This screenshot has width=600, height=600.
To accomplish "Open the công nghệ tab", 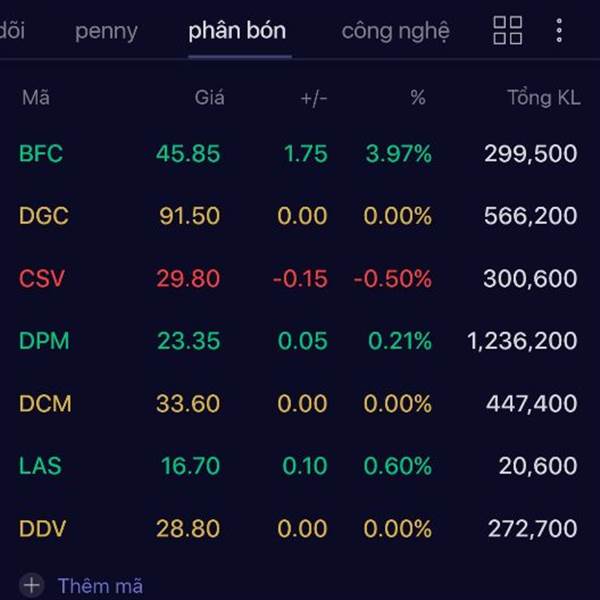I will (x=395, y=31).
